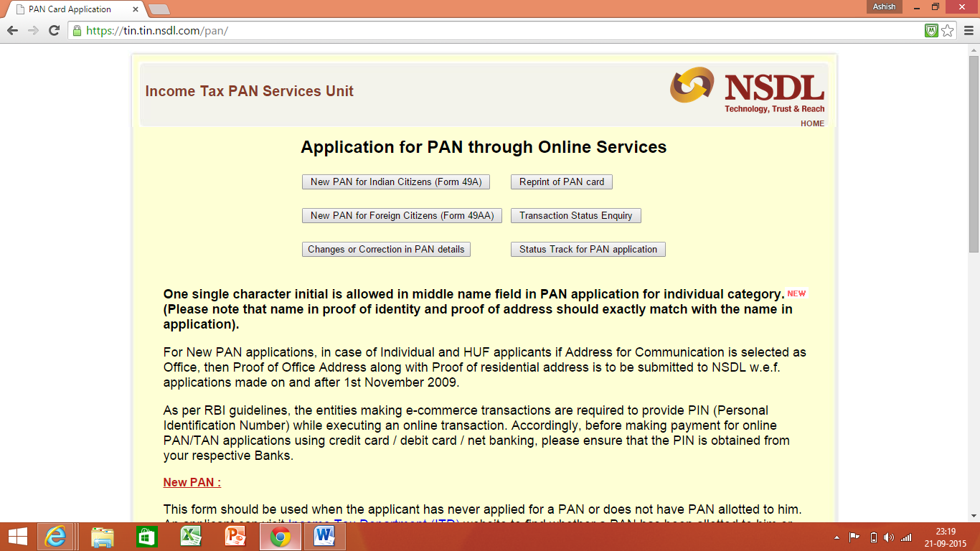
Task: Go back using the browser back arrow
Action: click(12, 31)
